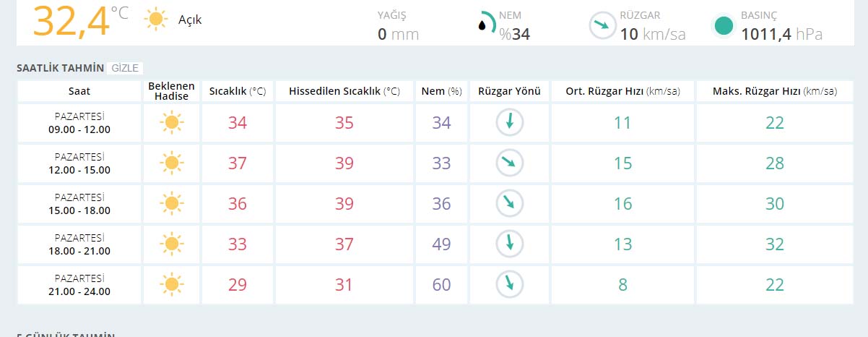This screenshot has width=868, height=337.
Task: Select the Pazartesi 12.00 - 15.00 time cell
Action: click(x=79, y=163)
